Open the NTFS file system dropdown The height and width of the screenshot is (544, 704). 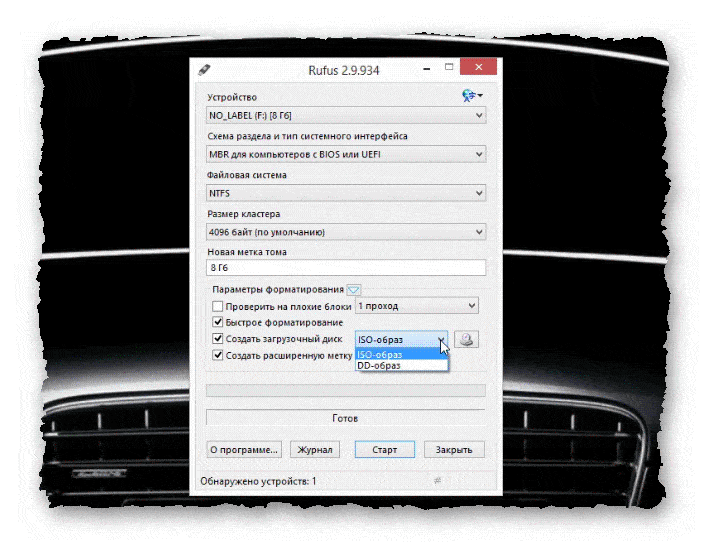point(346,193)
